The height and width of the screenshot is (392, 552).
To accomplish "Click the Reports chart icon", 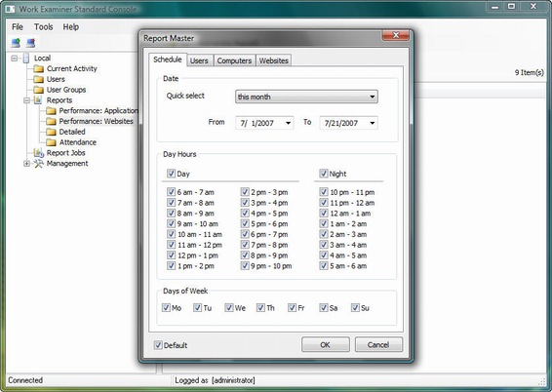I will click(38, 99).
